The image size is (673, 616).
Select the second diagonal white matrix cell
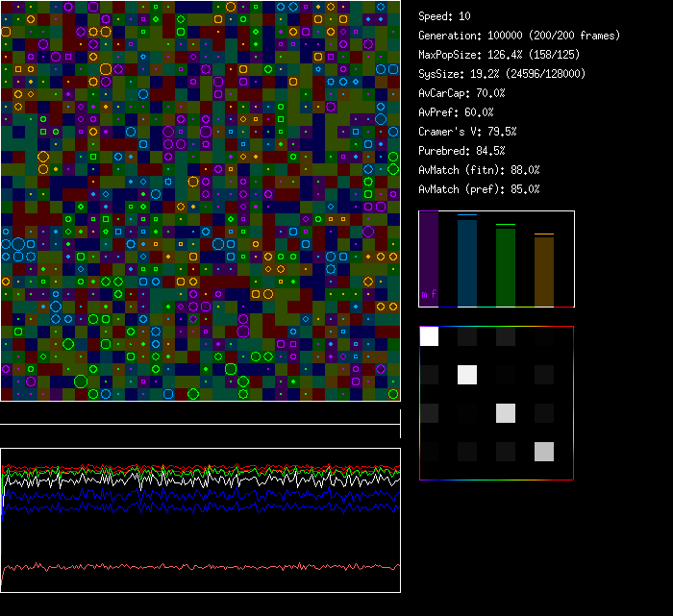pos(467,375)
